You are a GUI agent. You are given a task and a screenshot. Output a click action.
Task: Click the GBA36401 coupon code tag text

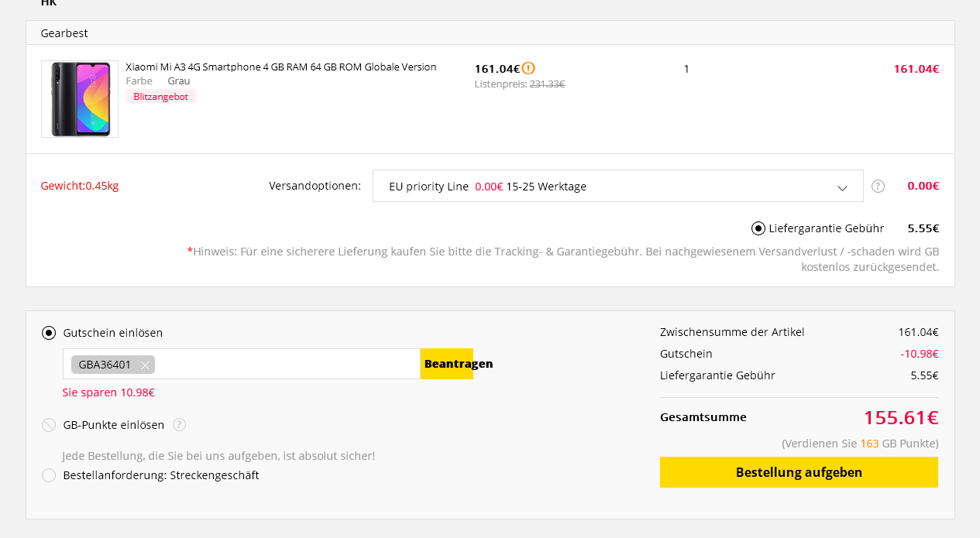pyautogui.click(x=105, y=365)
